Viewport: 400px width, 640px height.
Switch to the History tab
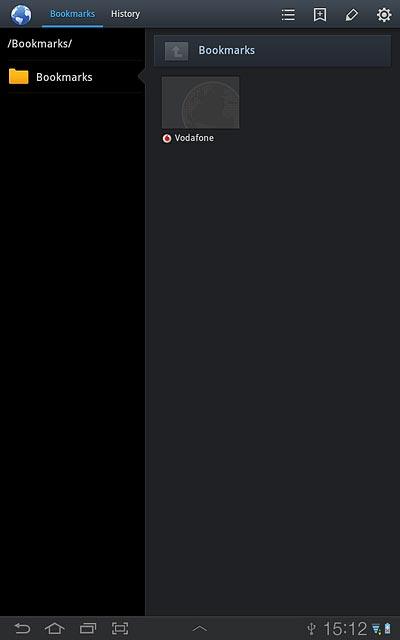125,14
